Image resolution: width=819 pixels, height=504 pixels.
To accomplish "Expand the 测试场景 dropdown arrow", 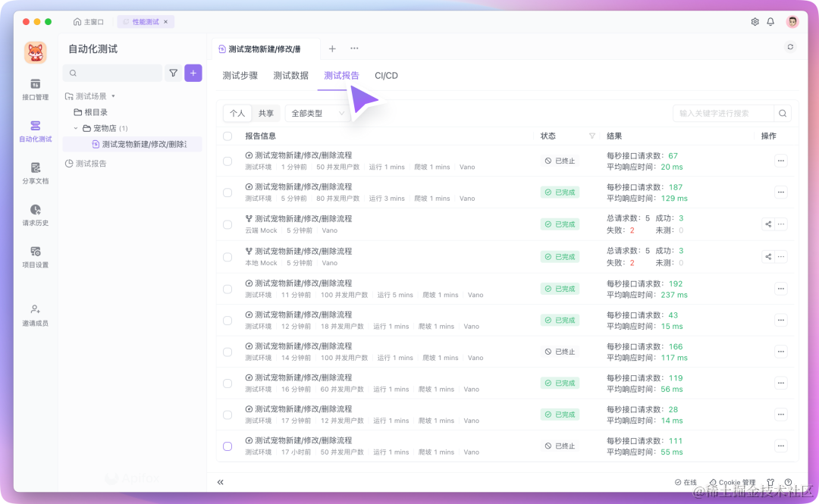I will coord(113,96).
